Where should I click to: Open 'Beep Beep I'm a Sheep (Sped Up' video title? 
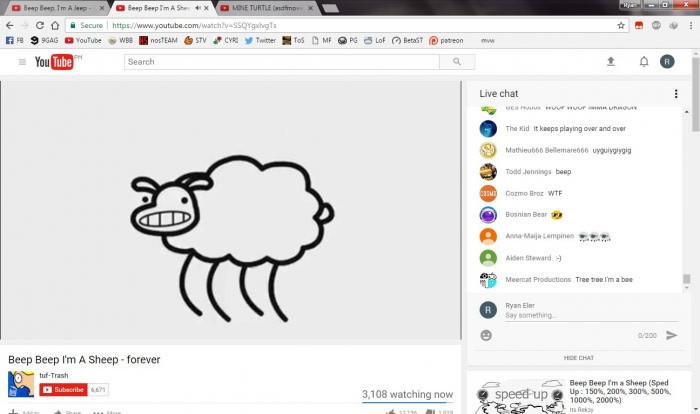tap(621, 391)
